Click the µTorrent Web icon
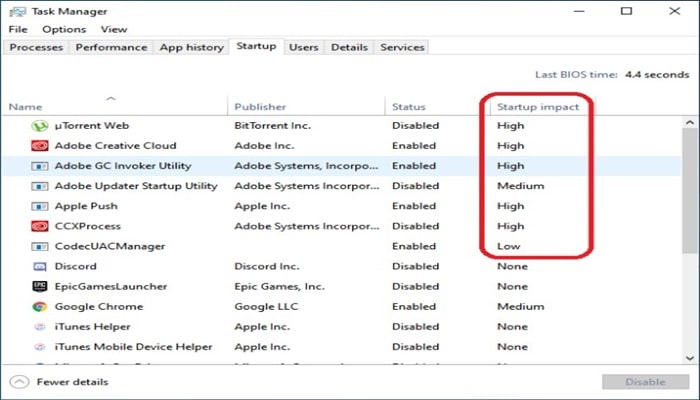Image resolution: width=700 pixels, height=400 pixels. click(x=40, y=126)
